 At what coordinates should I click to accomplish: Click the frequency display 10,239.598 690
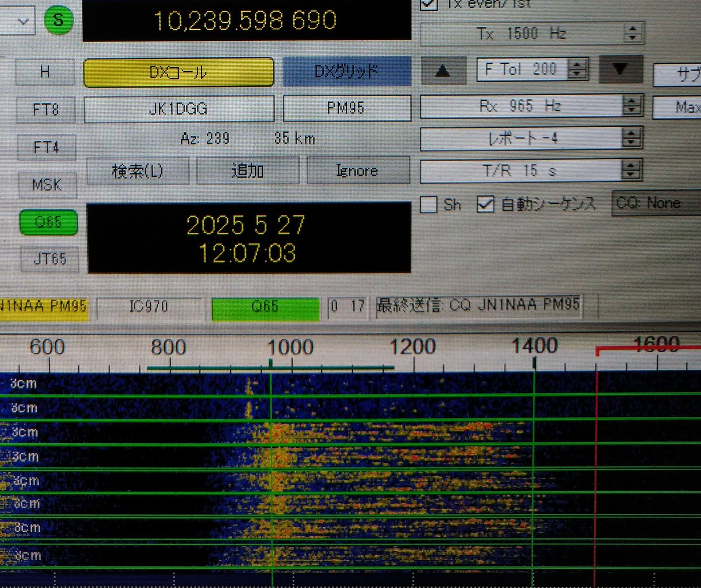click(247, 20)
